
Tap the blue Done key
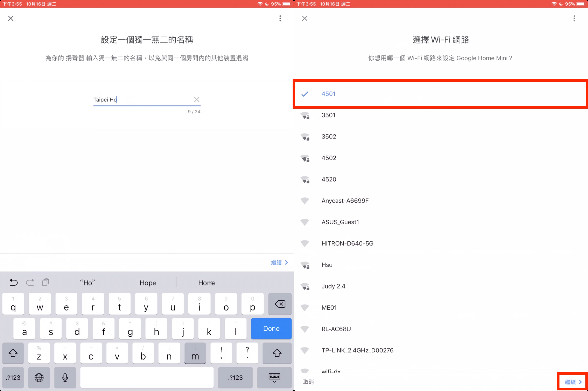[271, 329]
